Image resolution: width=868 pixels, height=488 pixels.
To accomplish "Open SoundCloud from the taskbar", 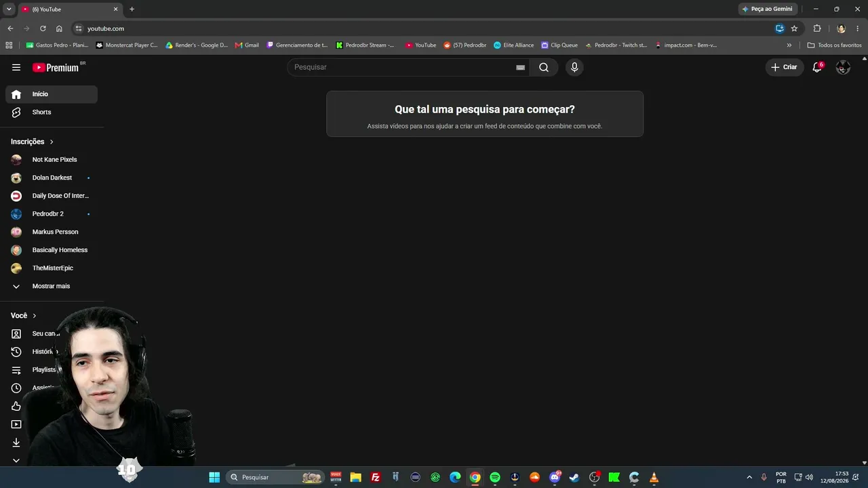I will point(535,477).
